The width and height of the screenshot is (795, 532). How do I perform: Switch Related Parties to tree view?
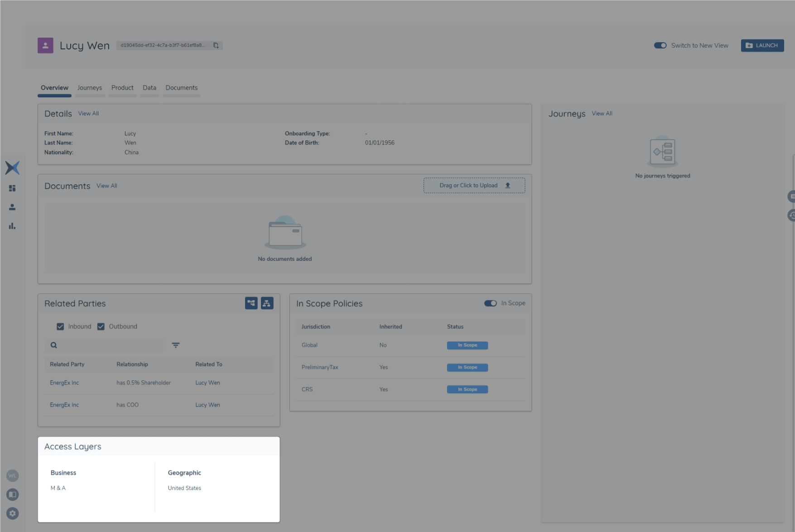coord(251,303)
